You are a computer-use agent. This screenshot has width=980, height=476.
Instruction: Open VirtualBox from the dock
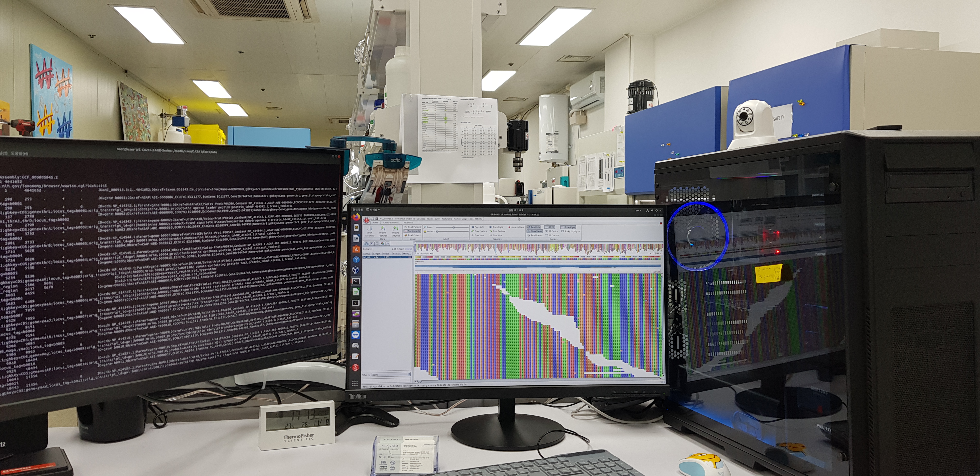click(356, 270)
